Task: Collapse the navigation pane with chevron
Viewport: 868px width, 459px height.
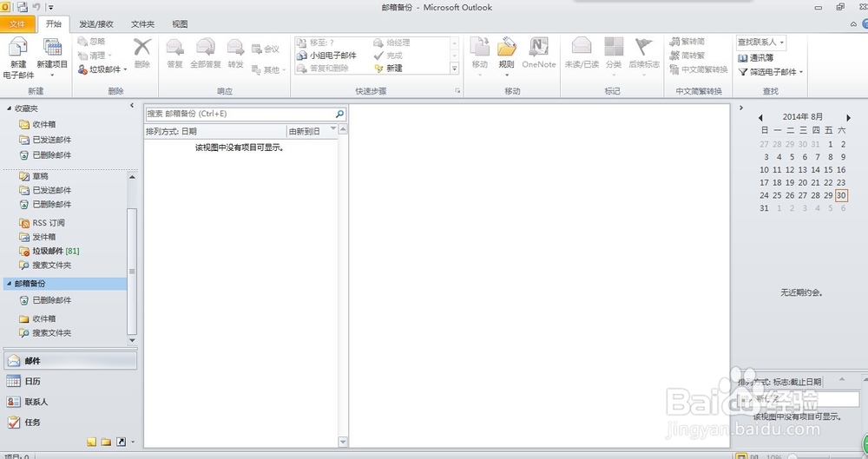Action: (132, 105)
